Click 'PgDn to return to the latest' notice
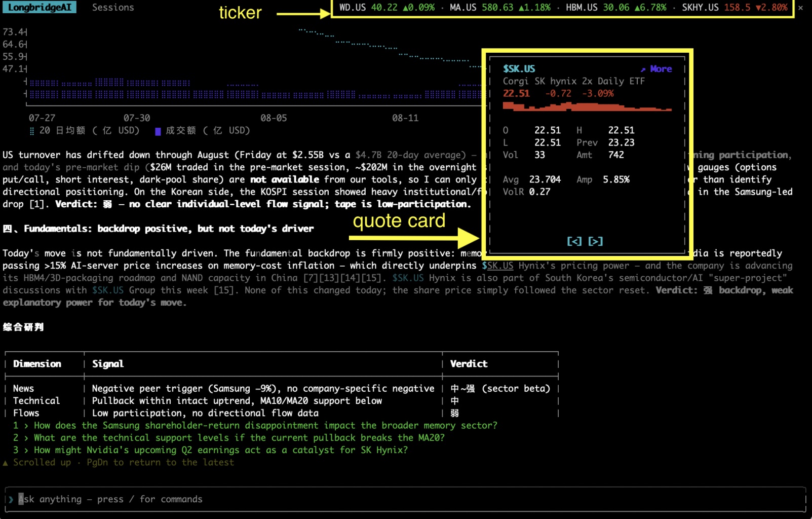Viewport: 812px width, 519px height. (160, 462)
